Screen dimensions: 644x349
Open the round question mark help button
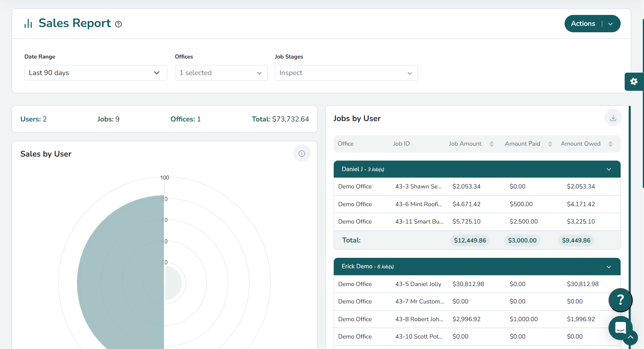pos(620,300)
